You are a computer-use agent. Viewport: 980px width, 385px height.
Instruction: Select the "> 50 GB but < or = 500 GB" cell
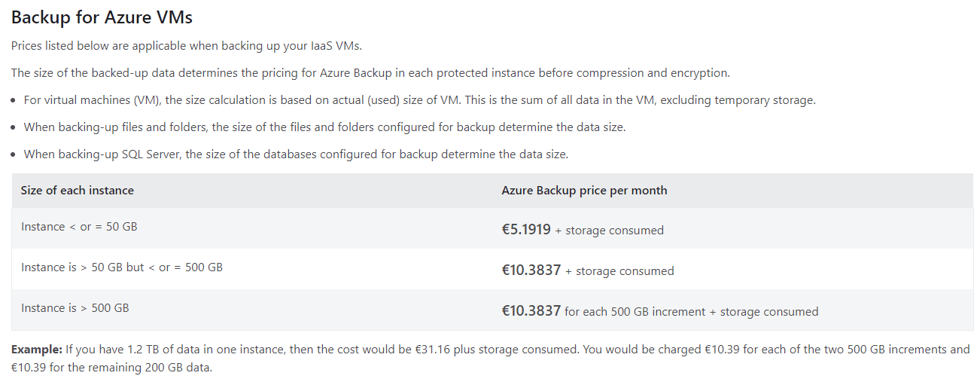click(x=122, y=267)
